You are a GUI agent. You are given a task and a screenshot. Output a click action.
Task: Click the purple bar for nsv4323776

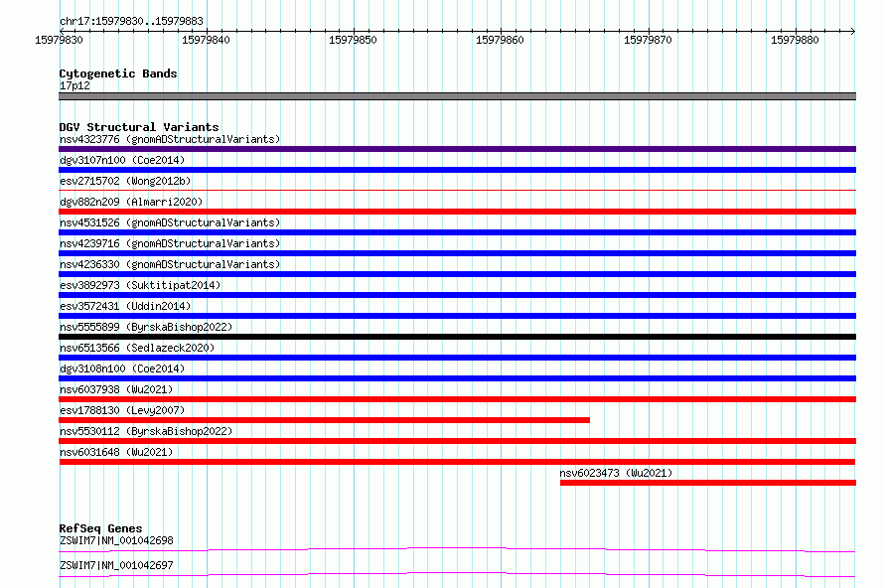tap(457, 149)
